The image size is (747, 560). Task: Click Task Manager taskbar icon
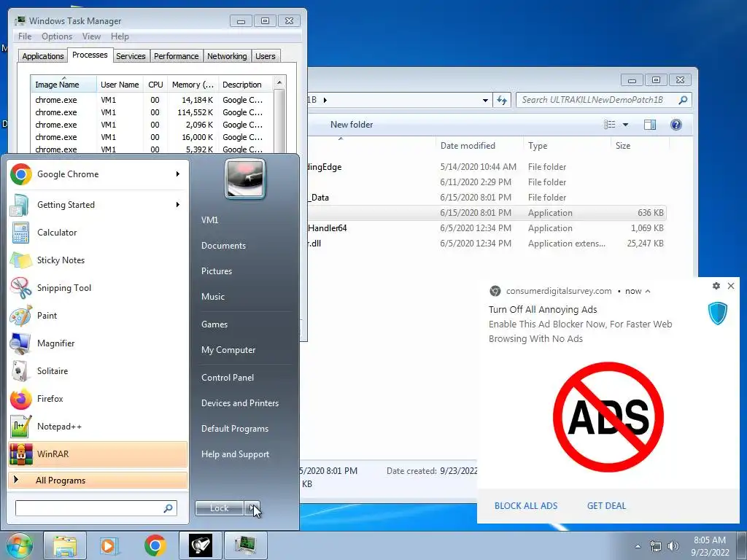coord(245,545)
